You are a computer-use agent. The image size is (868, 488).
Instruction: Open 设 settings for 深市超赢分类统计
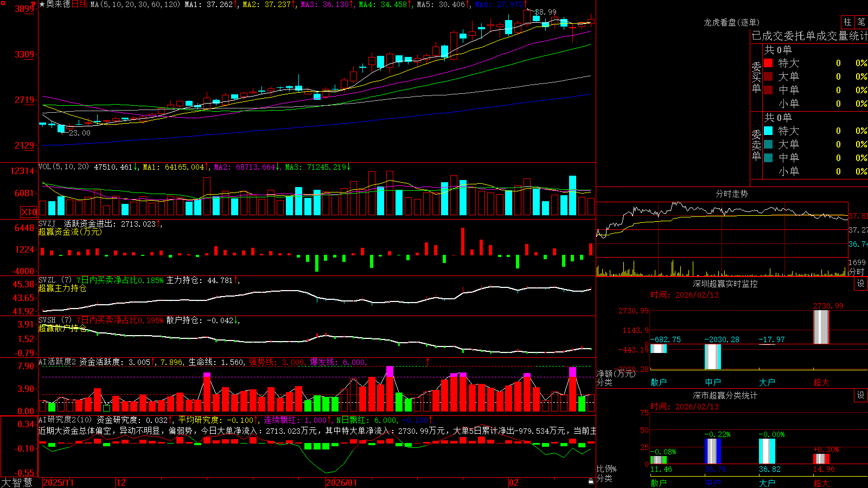[x=861, y=395]
